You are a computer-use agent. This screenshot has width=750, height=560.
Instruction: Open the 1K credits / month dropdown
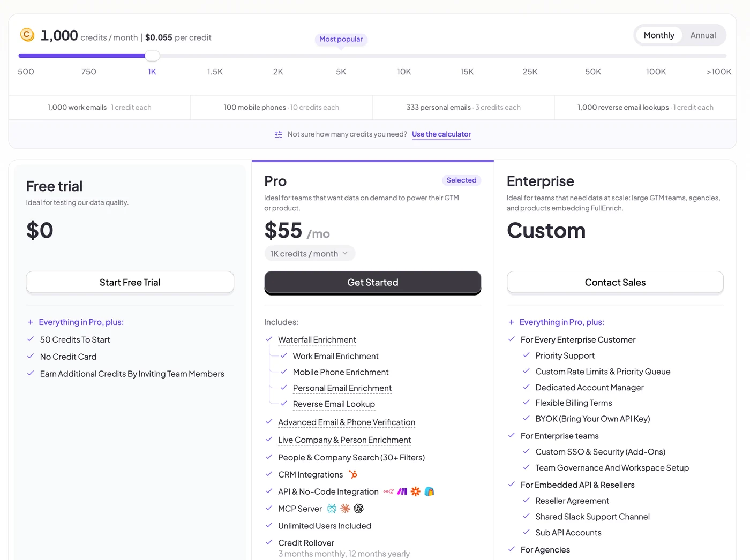(x=310, y=254)
